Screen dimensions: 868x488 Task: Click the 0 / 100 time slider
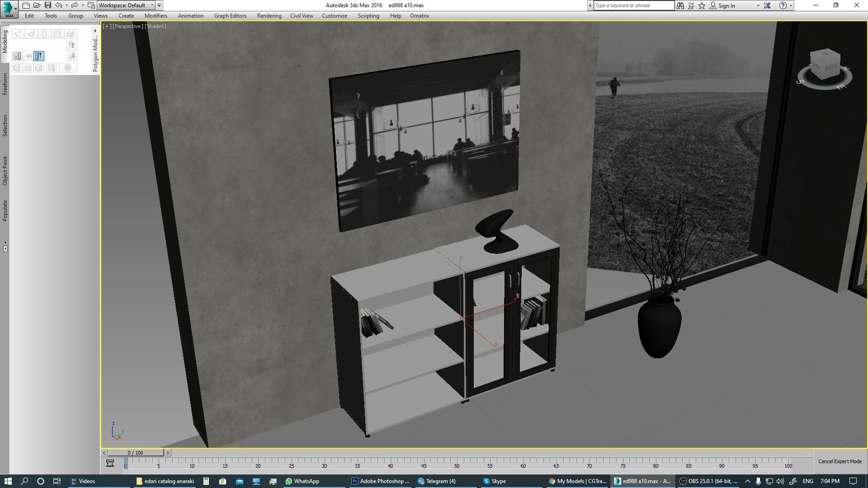coord(136,453)
